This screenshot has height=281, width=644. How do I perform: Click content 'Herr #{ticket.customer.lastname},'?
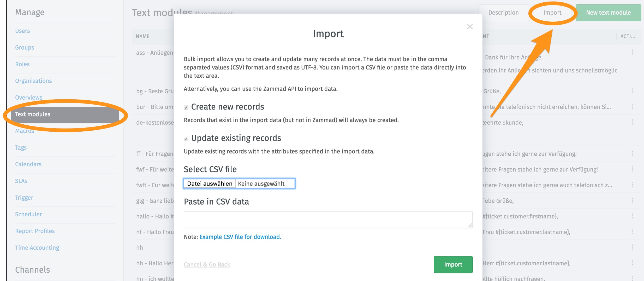(526, 263)
